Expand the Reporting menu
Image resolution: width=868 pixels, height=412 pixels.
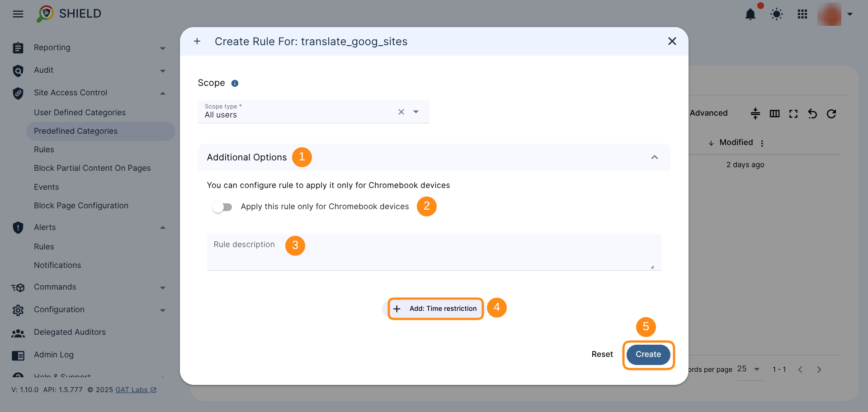(163, 48)
